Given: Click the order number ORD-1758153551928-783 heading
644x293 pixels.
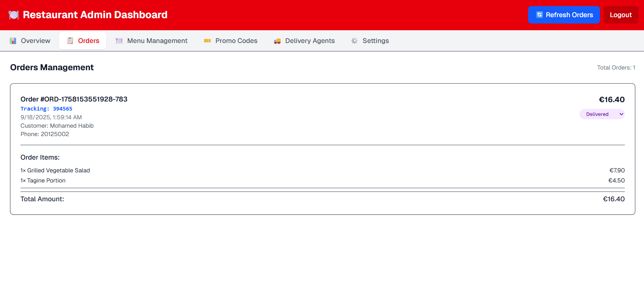Looking at the screenshot, I should coord(74,99).
